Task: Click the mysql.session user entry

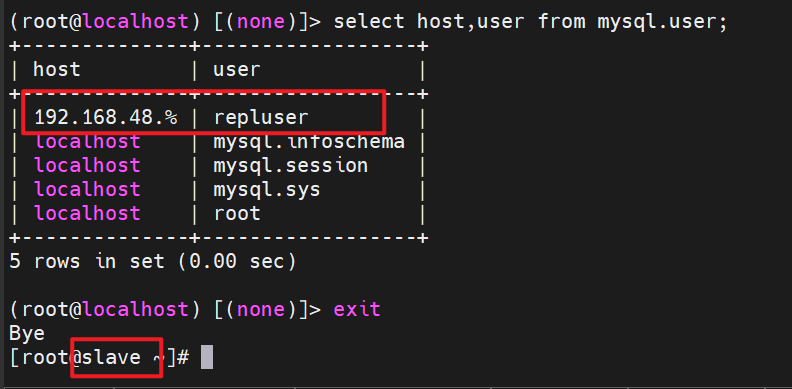Action: pos(290,166)
